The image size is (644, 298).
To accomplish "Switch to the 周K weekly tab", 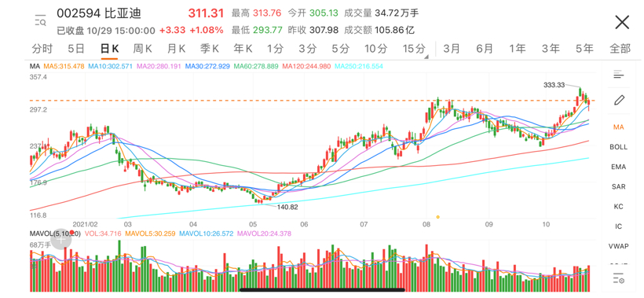I will pyautogui.click(x=142, y=49).
